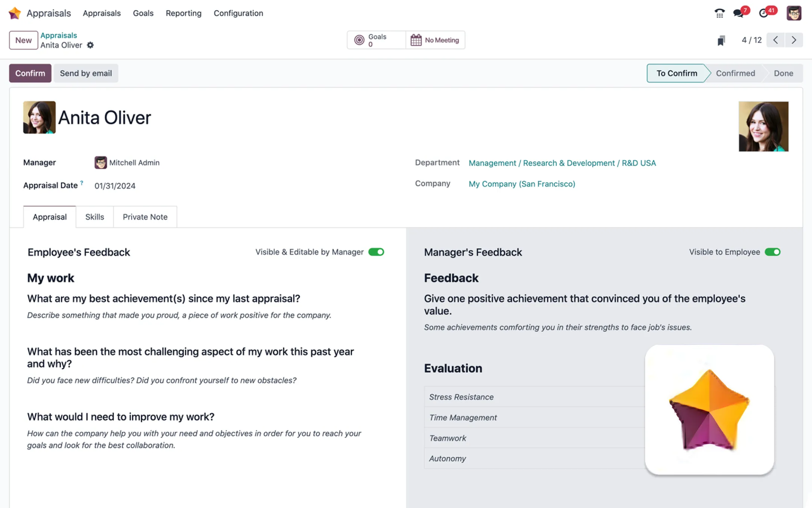812x508 pixels.
Task: Go to the next record arrow
Action: [x=794, y=40]
